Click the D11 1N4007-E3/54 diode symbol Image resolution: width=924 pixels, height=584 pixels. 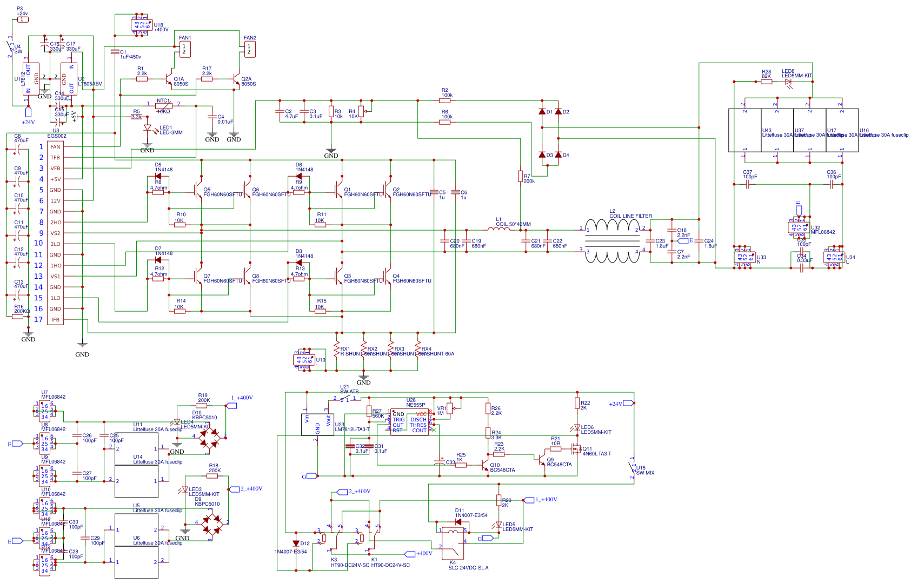458,522
